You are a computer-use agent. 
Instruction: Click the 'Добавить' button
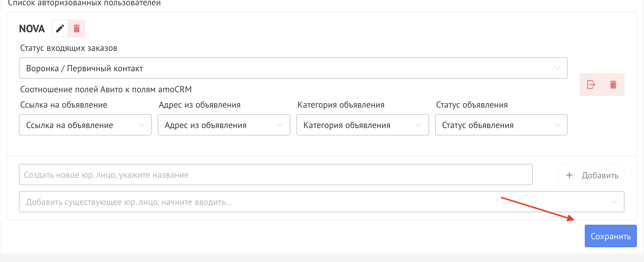[591, 175]
